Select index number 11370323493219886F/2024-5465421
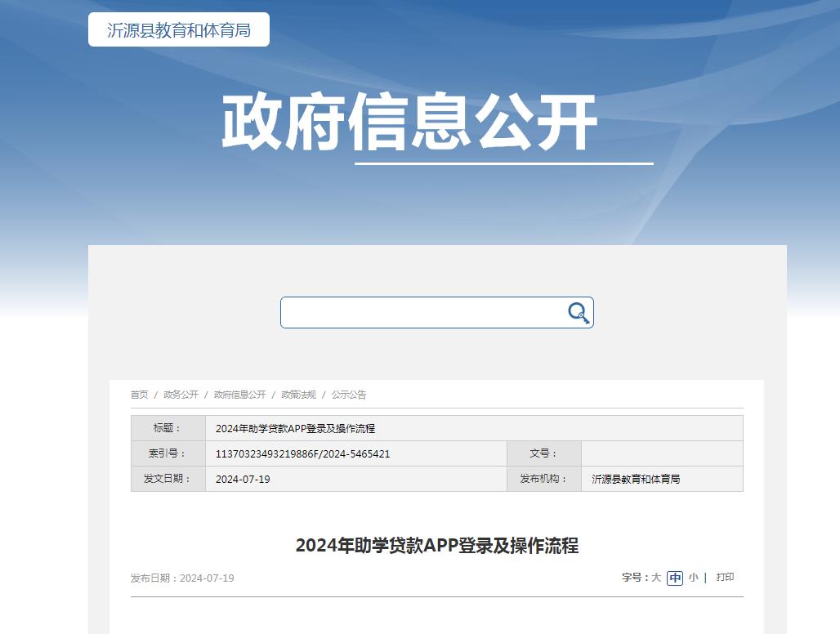Image resolution: width=840 pixels, height=634 pixels. [302, 453]
